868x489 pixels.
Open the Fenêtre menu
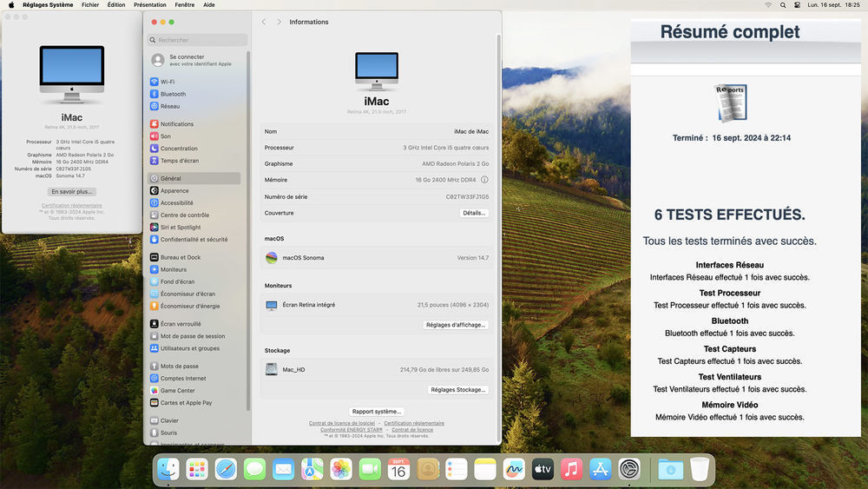pos(185,5)
